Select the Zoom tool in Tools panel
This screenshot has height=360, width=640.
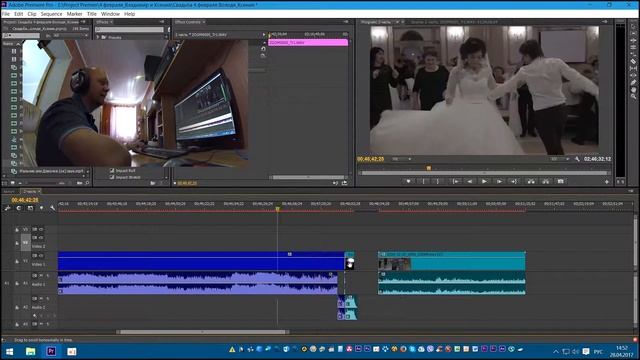(x=633, y=97)
